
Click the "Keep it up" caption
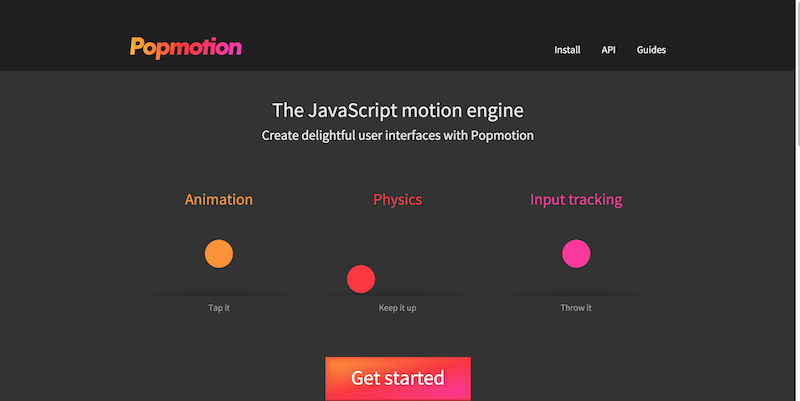[x=398, y=308]
